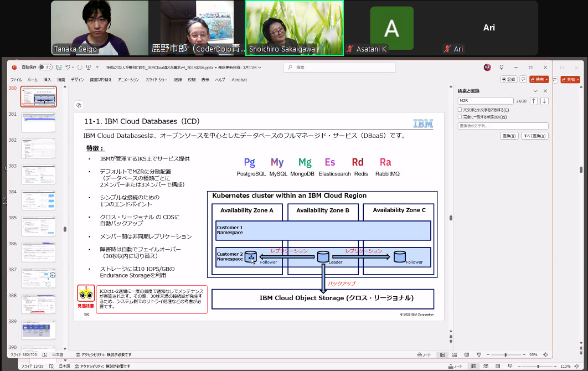588x371 pixels.
Task: Switch to reading view in front window status bar
Action: pos(467,354)
